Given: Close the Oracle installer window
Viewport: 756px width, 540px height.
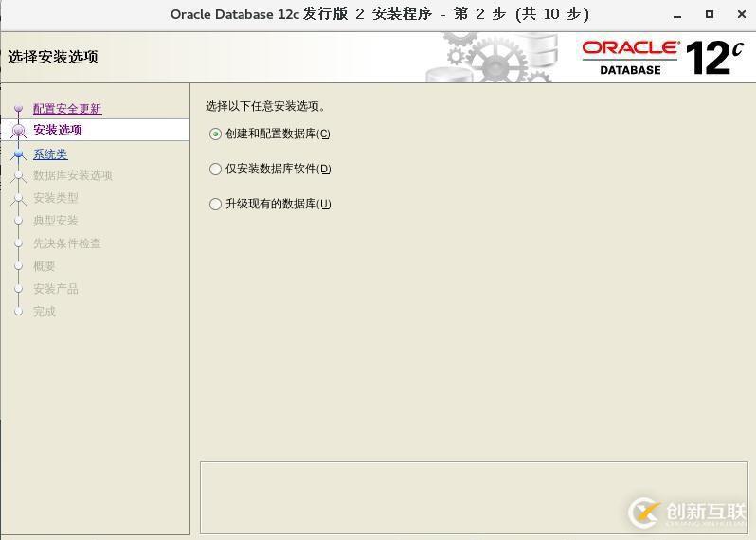Looking at the screenshot, I should coord(742,14).
